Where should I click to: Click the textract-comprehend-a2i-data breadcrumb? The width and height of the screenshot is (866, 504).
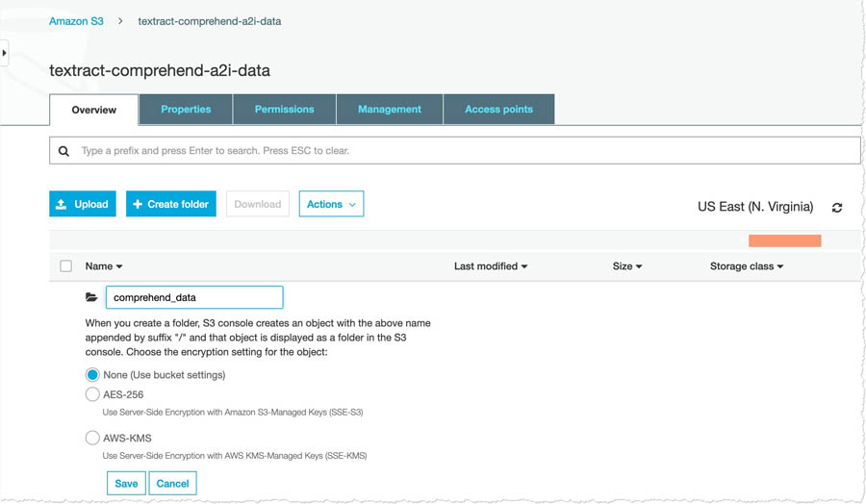tap(210, 21)
